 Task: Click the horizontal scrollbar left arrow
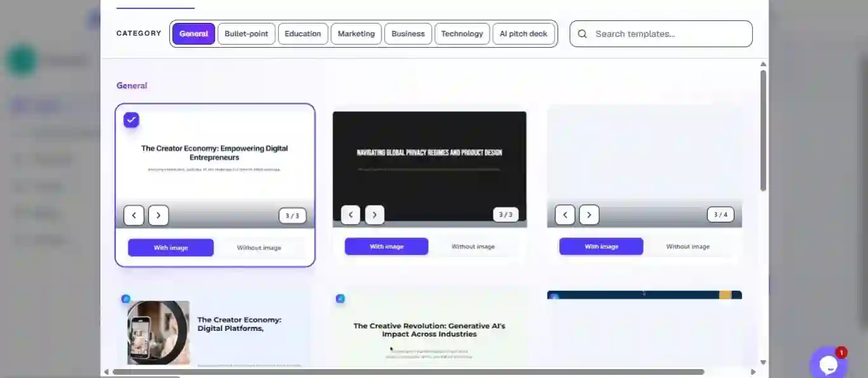[106, 372]
